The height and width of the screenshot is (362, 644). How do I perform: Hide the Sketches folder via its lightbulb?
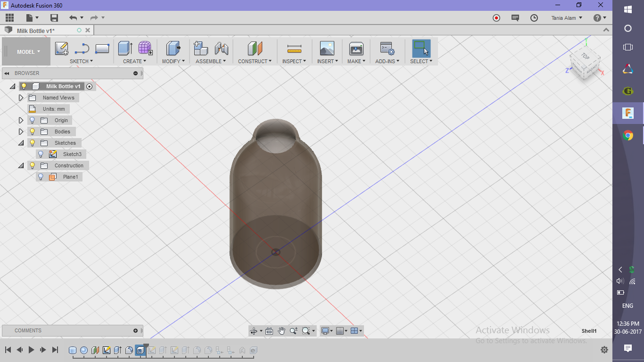point(33,143)
